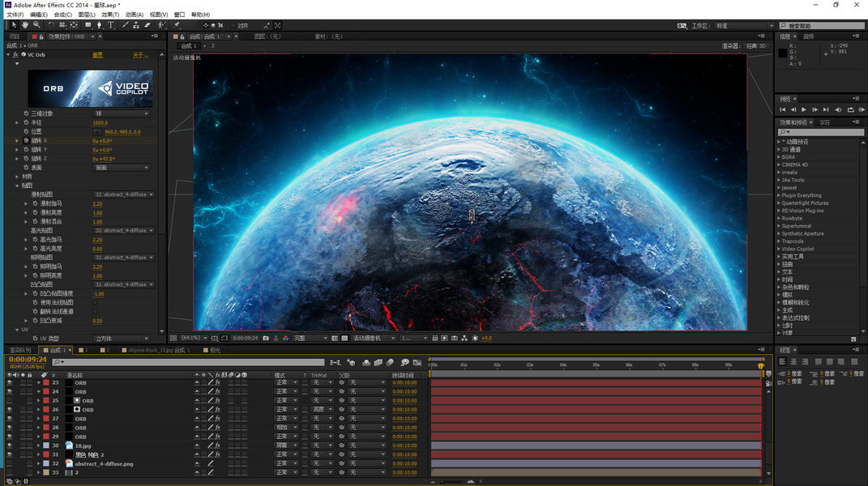Open the 表面 dropdown

[122, 168]
